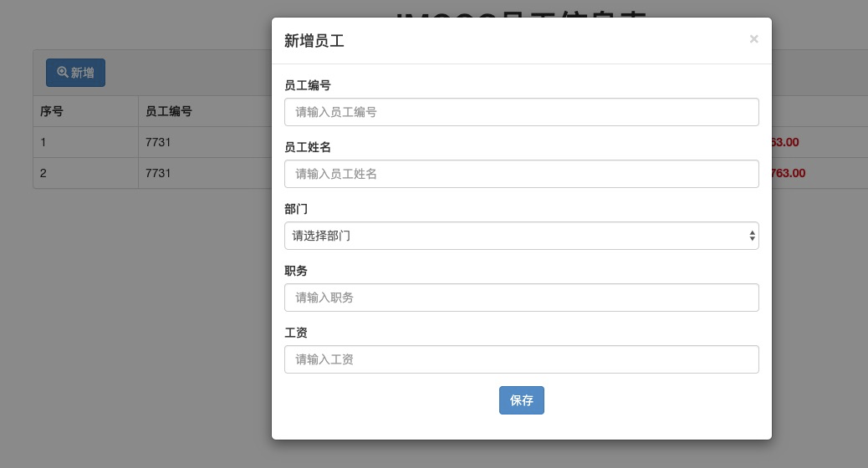868x468 pixels.
Task: Click the 序号 column header
Action: pos(52,111)
